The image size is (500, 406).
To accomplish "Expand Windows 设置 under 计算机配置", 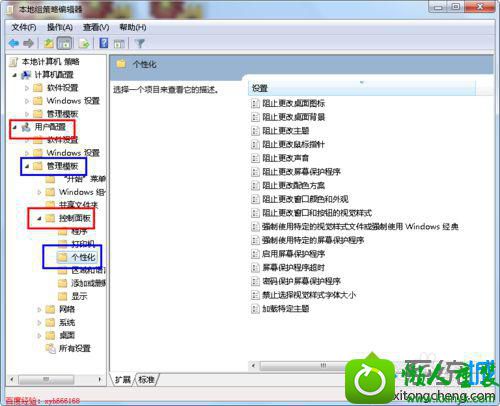I will pyautogui.click(x=27, y=101).
